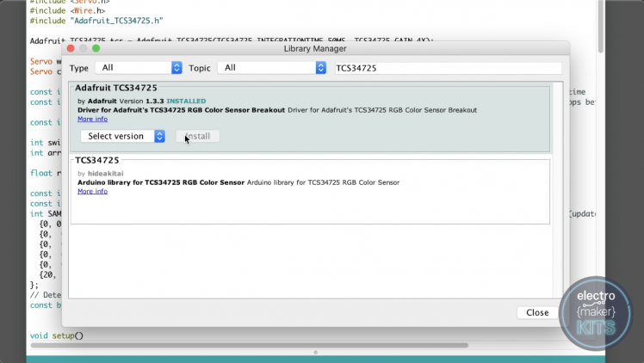Click the version number 1.3.3
Screen dimensions: 644x363
154,101
